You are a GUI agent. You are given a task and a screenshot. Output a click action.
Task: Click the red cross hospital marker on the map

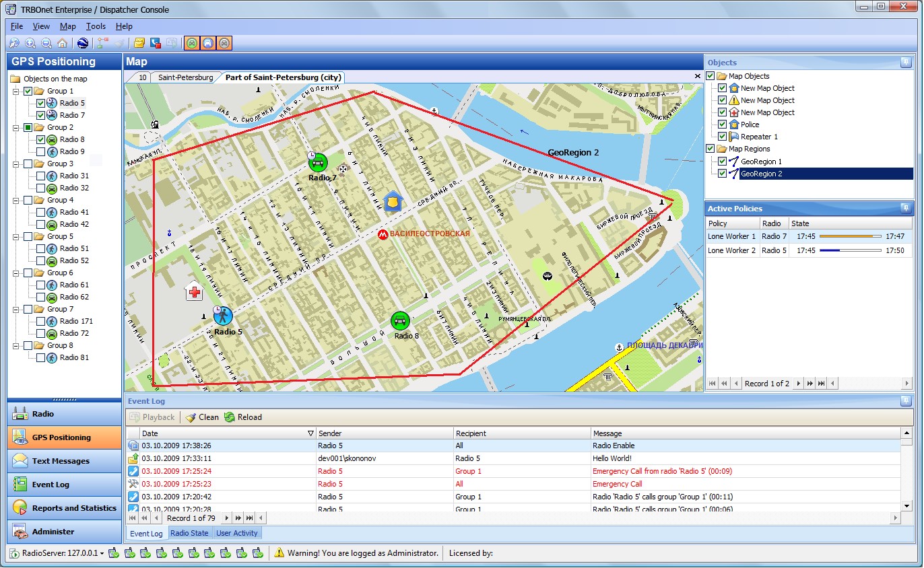click(195, 291)
